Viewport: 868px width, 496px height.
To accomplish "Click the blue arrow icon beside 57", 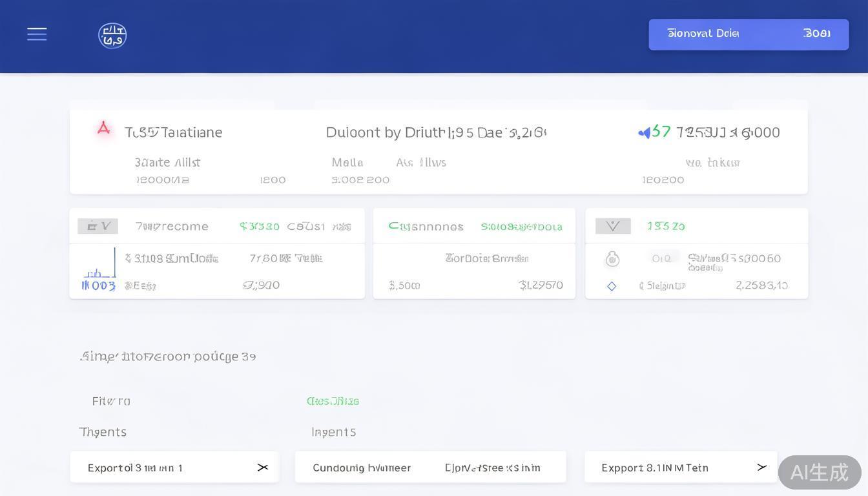I will (x=644, y=133).
